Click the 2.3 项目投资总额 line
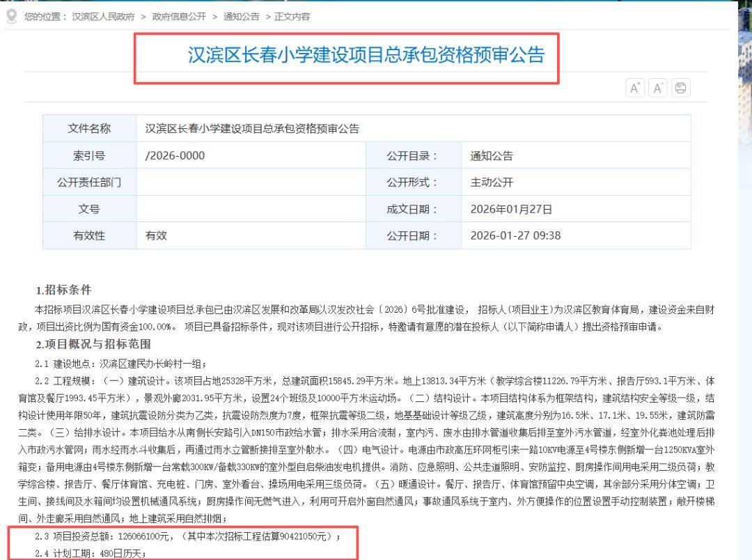 [188, 536]
